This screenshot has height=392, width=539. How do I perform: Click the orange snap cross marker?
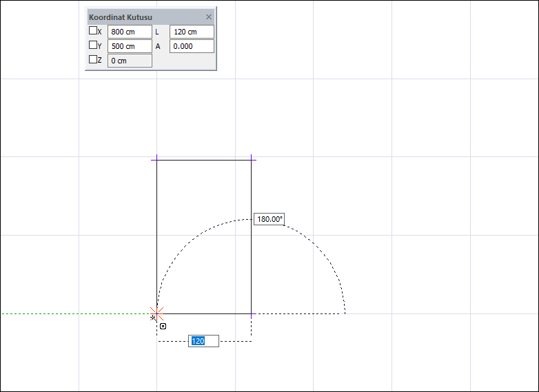click(156, 314)
